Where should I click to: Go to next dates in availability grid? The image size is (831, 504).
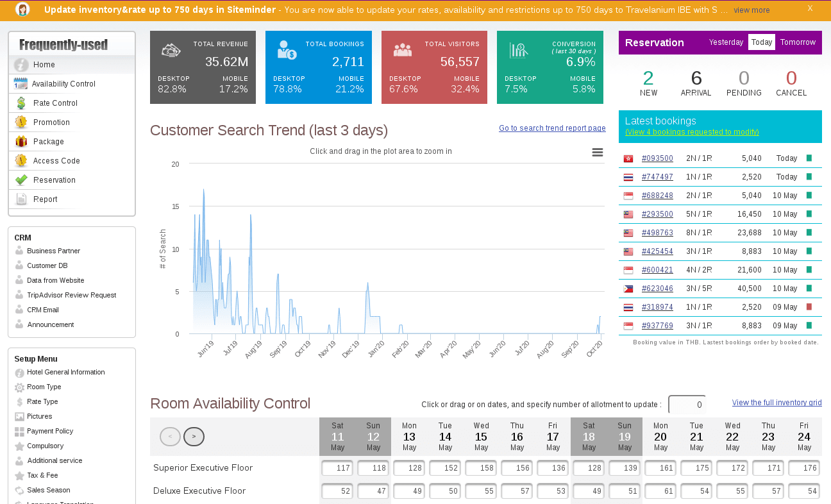194,437
